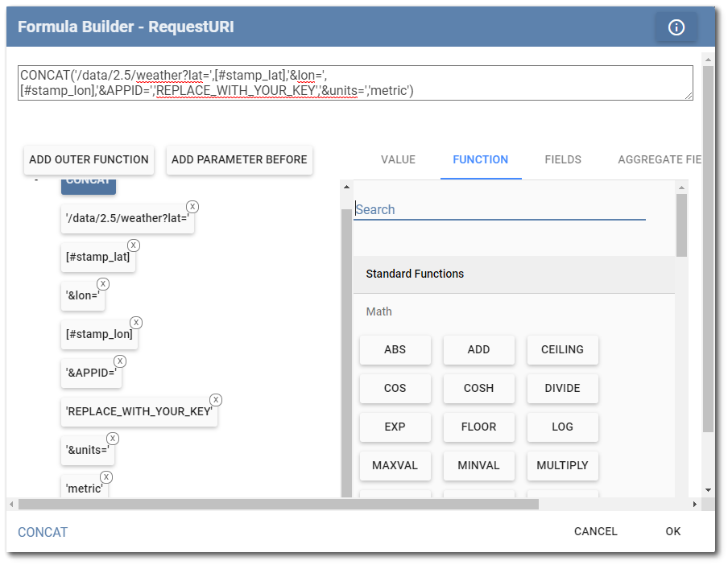The width and height of the screenshot is (728, 565).
Task: Delete the [#stamp_lon] parameter chip
Action: 135,322
